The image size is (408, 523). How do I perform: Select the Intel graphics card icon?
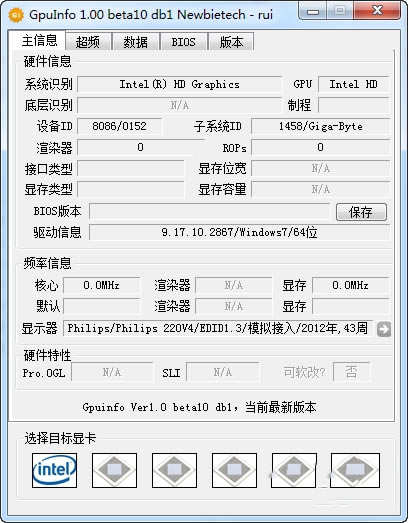pyautogui.click(x=54, y=470)
